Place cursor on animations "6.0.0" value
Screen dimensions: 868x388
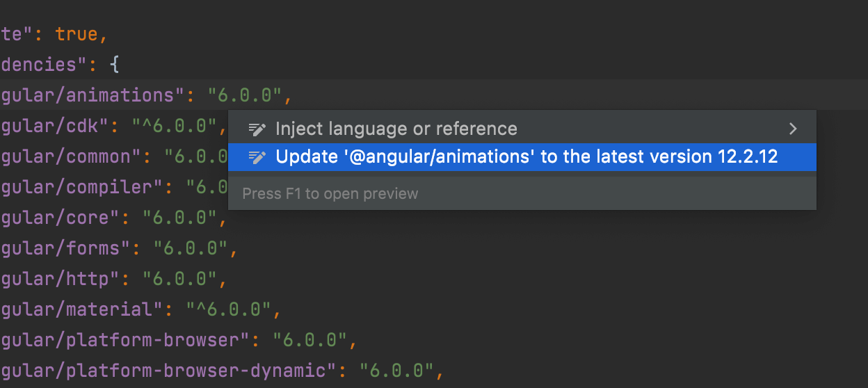pyautogui.click(x=244, y=95)
